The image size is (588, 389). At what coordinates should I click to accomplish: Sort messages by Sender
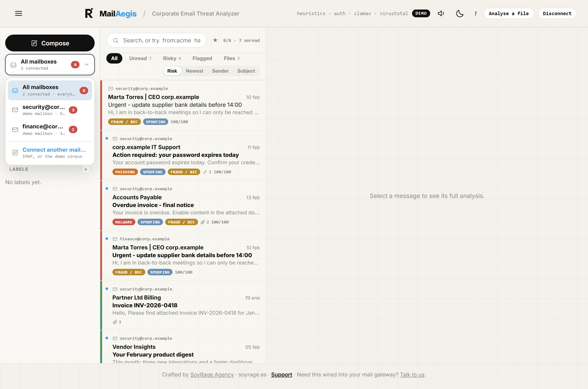(220, 71)
